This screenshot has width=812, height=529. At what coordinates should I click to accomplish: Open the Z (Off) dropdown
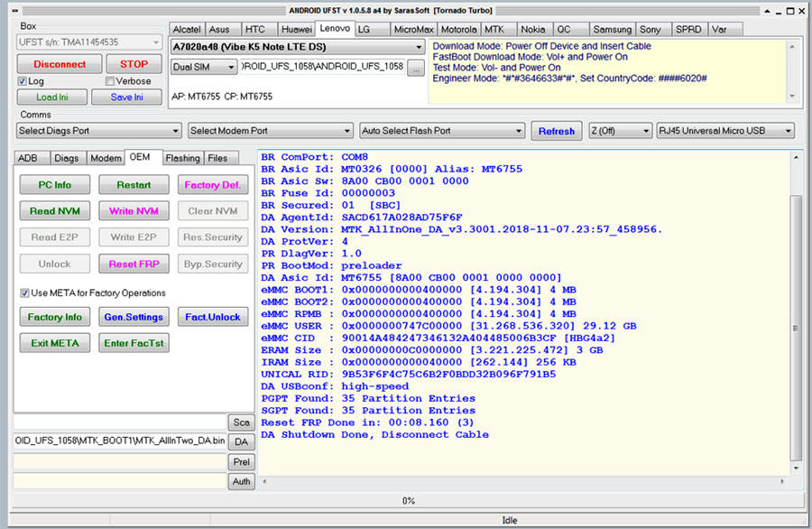(x=620, y=131)
